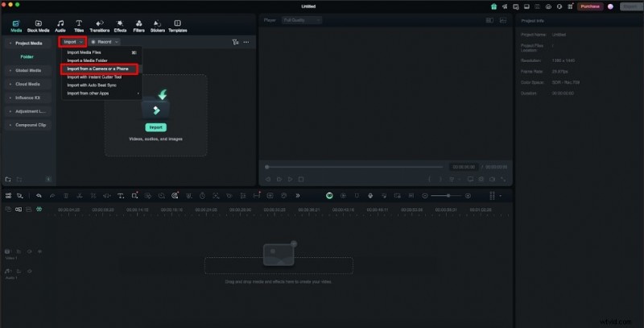Click the Purchase button
This screenshot has height=328, width=644.
point(590,6)
